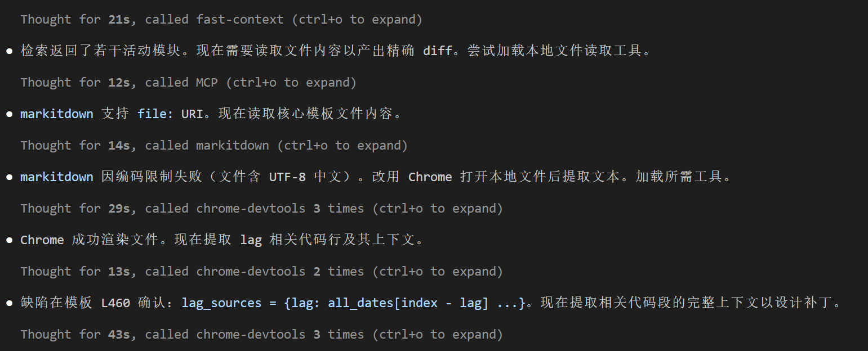This screenshot has height=351, width=868.
Task: Click the blue file: text
Action: coord(155,114)
